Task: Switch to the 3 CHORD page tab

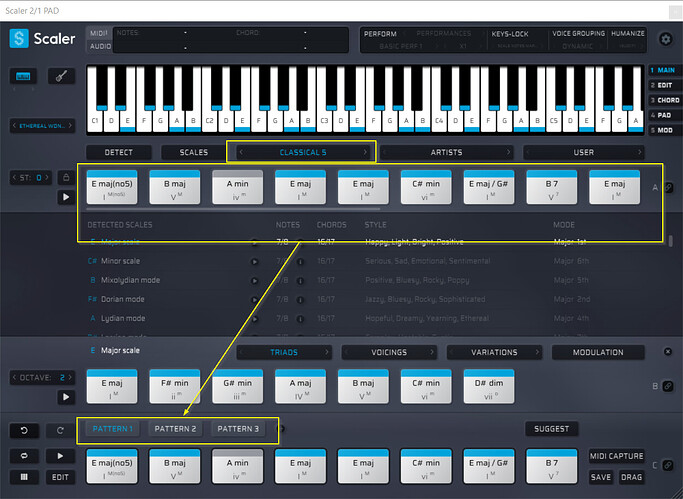Action: 665,100
